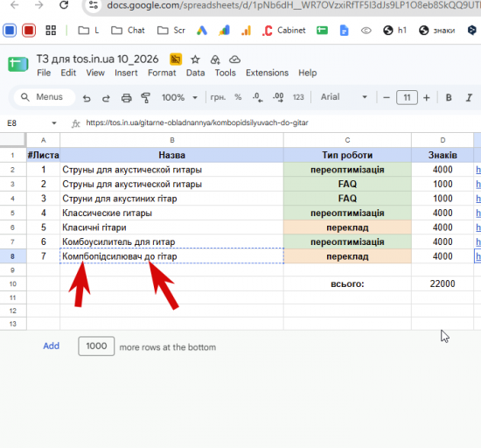481x448 pixels.
Task: Expand the 100% zoom dropdown
Action: 179,98
